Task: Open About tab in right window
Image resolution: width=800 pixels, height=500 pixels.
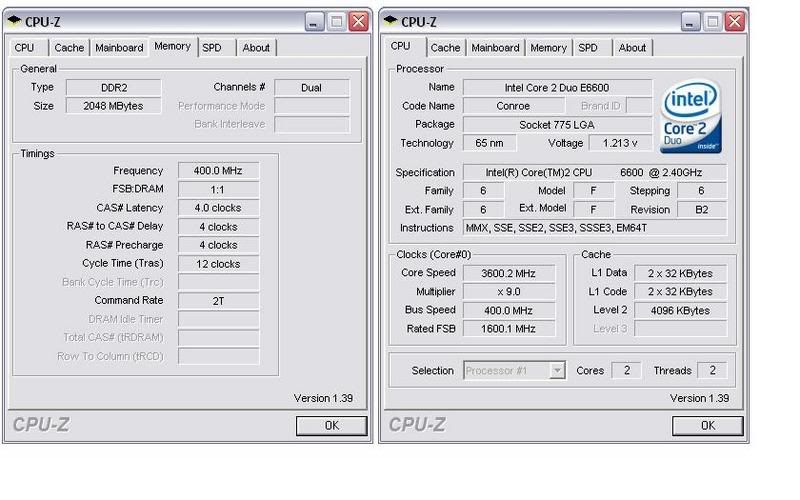Action: (632, 47)
